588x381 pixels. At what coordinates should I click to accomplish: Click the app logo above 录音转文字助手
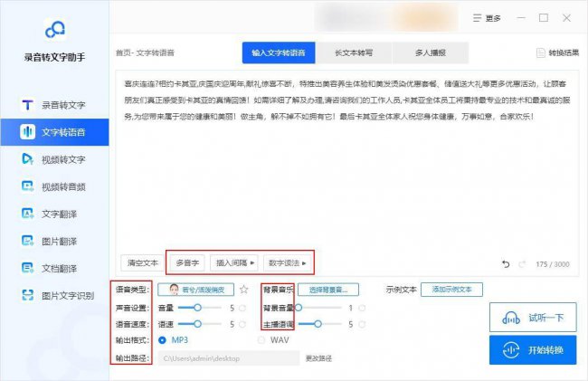point(55,29)
